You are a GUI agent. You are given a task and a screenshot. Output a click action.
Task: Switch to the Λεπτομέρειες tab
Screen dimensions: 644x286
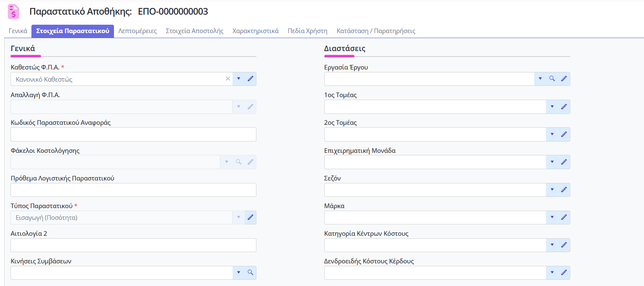(137, 31)
